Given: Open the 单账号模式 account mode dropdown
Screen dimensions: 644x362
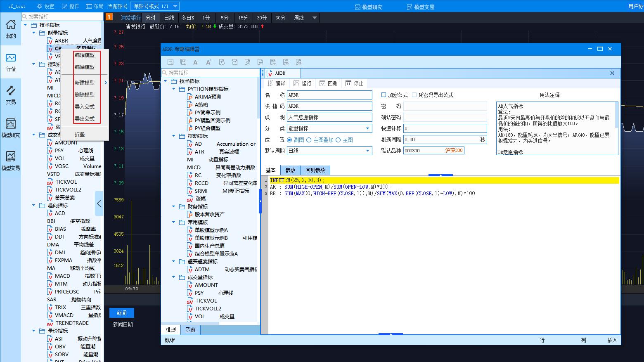Looking at the screenshot, I should click(155, 6).
